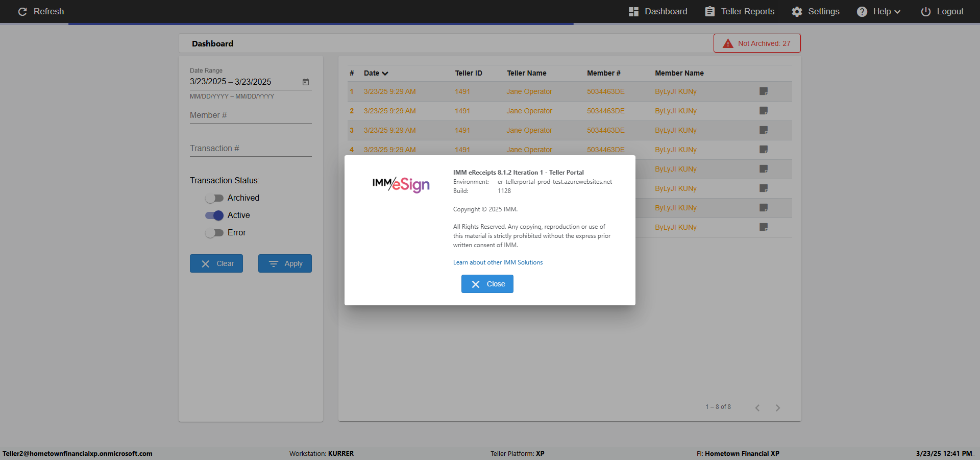Open the date range calendar picker

point(306,82)
